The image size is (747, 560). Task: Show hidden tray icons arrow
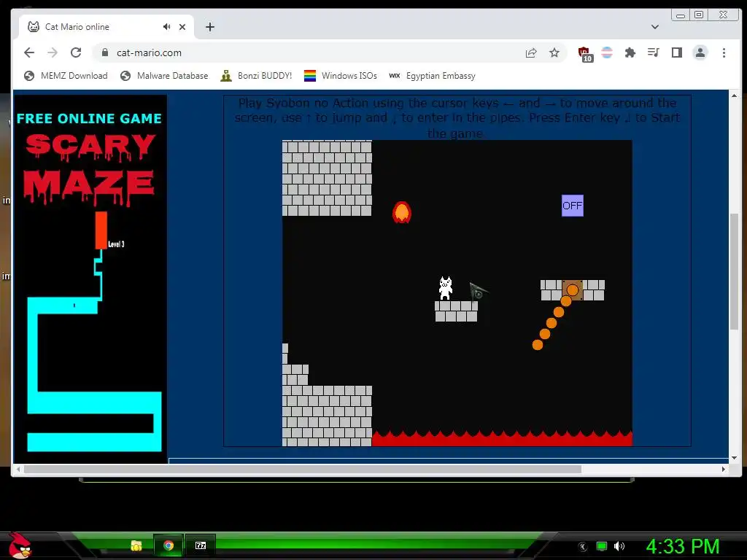click(583, 547)
